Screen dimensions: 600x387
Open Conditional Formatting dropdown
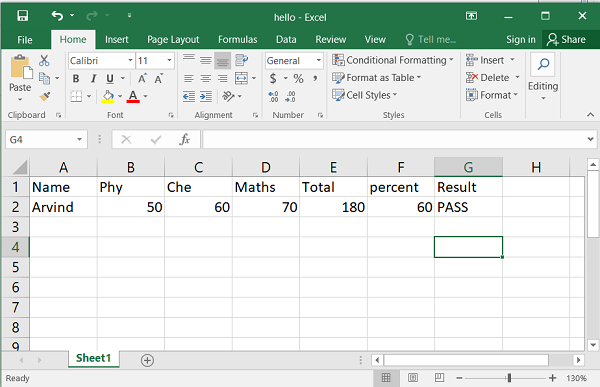pos(393,60)
